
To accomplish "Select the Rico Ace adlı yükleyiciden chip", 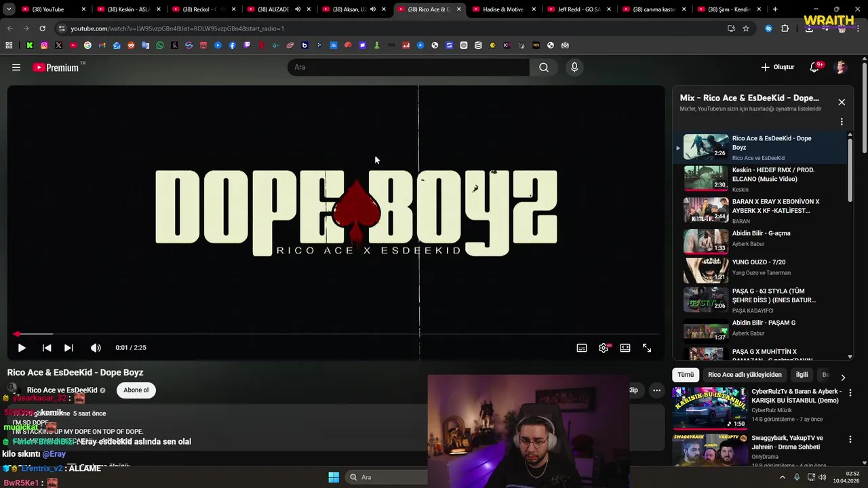I will (x=745, y=375).
